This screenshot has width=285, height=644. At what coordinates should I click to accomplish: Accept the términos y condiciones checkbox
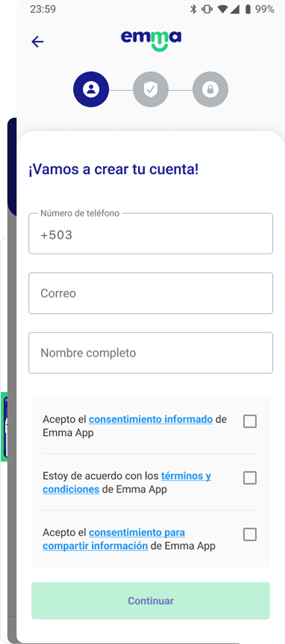coord(250,478)
